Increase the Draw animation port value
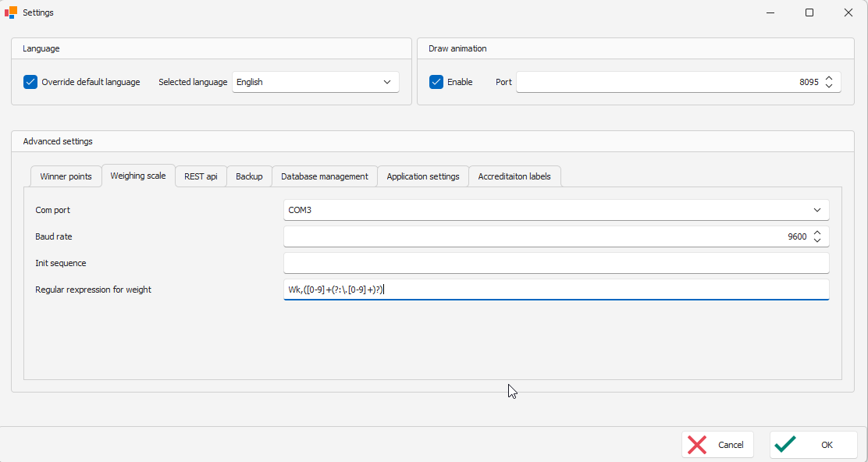 tap(829, 78)
